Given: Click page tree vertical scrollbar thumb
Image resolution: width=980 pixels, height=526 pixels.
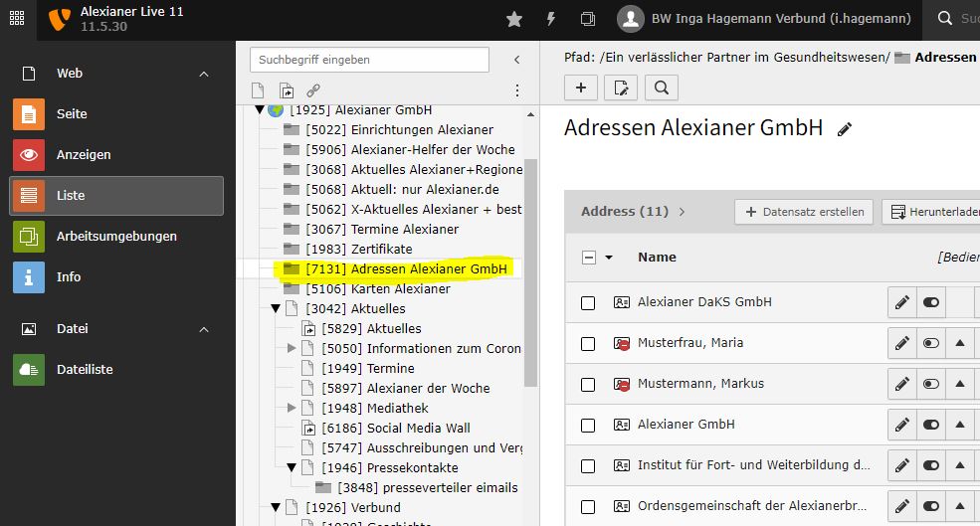Looking at the screenshot, I should pos(530,273).
